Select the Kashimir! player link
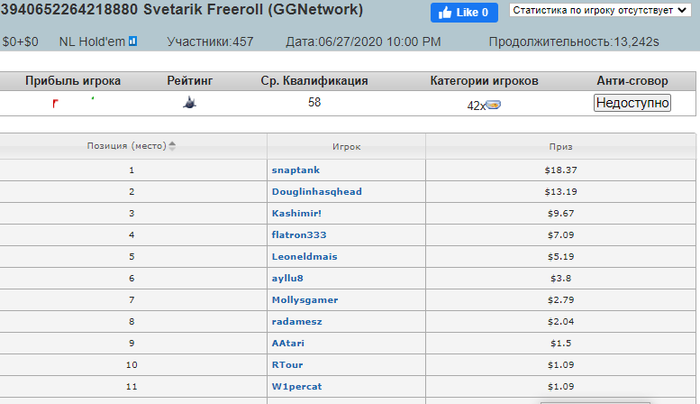This screenshot has width=700, height=404. [297, 213]
